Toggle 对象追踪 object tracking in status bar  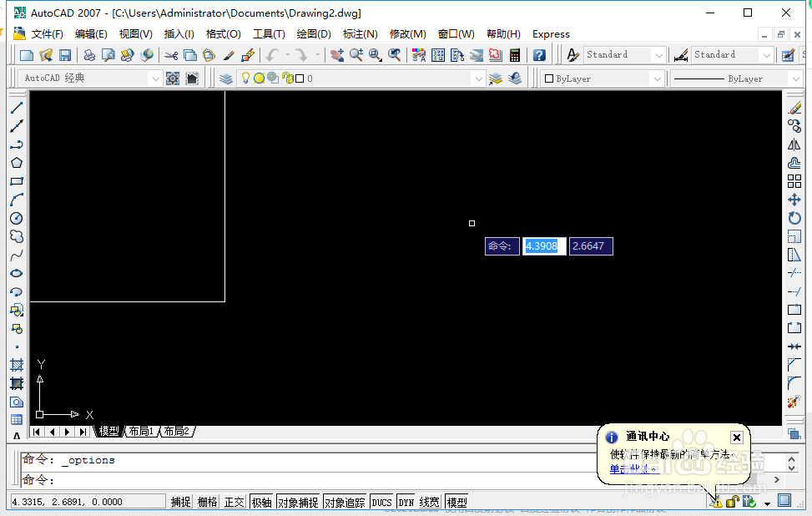(345, 502)
